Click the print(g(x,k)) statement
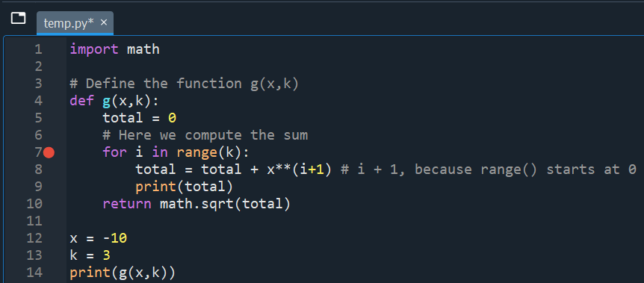 pyautogui.click(x=123, y=273)
